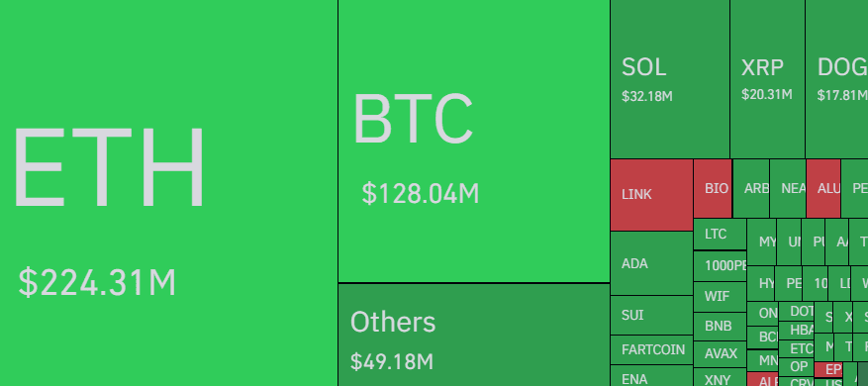
Task: Select the WIF tile
Action: (721, 297)
